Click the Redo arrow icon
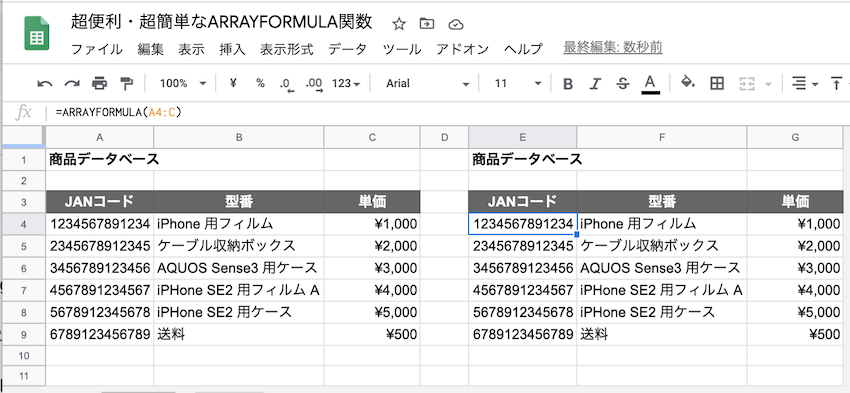 click(72, 83)
